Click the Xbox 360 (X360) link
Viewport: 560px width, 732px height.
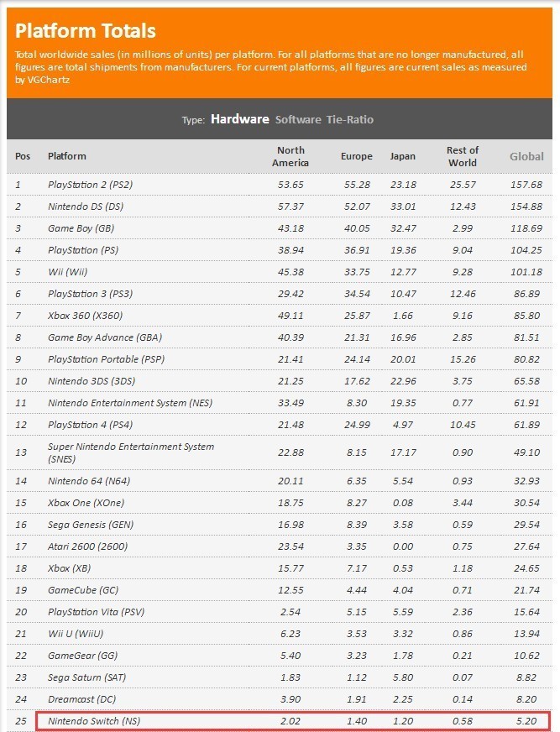[84, 316]
